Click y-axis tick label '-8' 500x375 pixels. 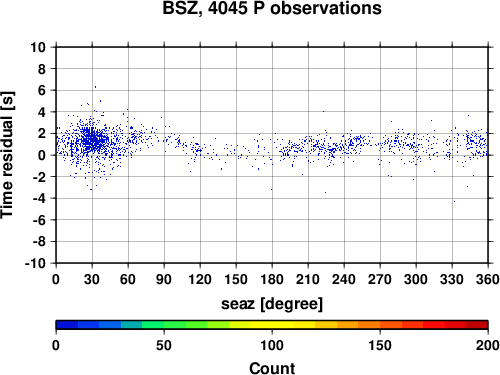39,242
